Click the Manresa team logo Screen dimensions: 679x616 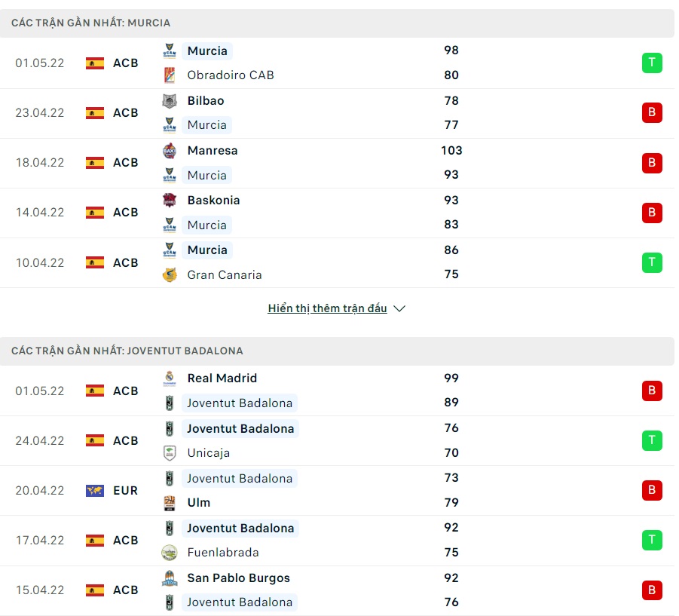point(170,151)
